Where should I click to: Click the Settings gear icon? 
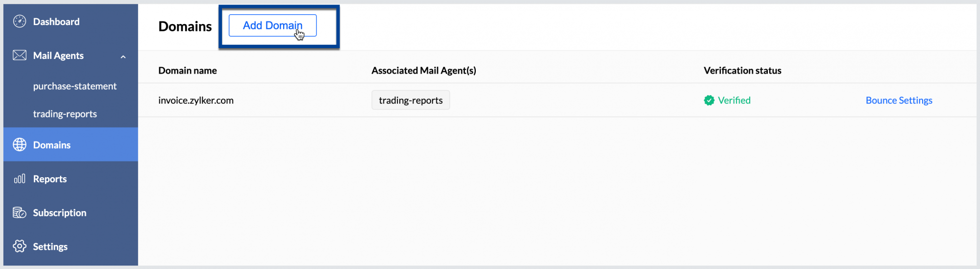20,246
